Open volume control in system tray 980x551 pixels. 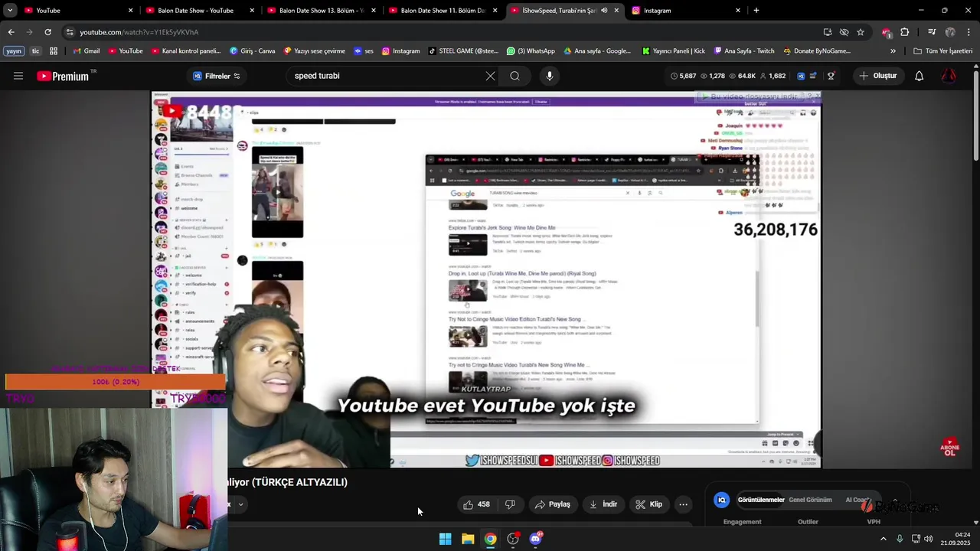[928, 539]
